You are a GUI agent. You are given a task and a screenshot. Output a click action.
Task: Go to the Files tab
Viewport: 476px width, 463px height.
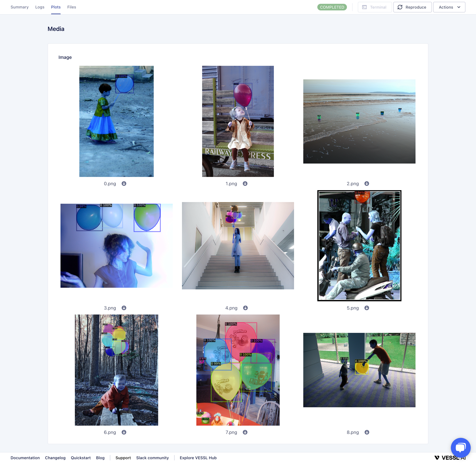[71, 7]
